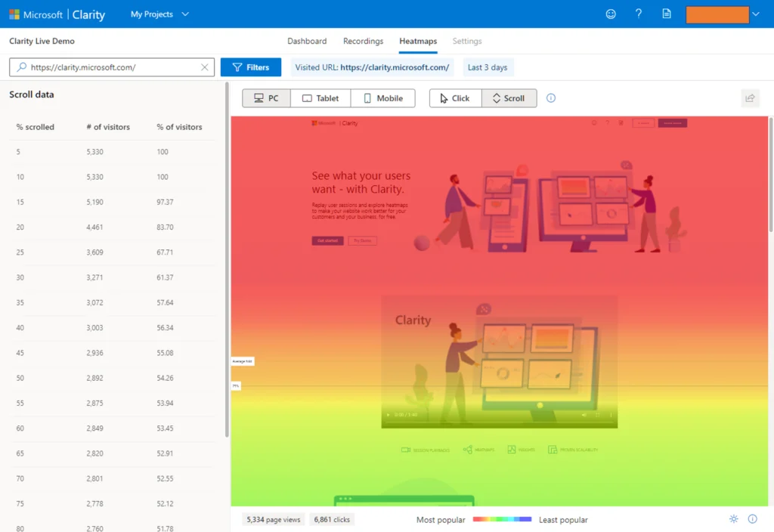Switch to the Recordings tab
This screenshot has height=532, width=774.
click(364, 41)
